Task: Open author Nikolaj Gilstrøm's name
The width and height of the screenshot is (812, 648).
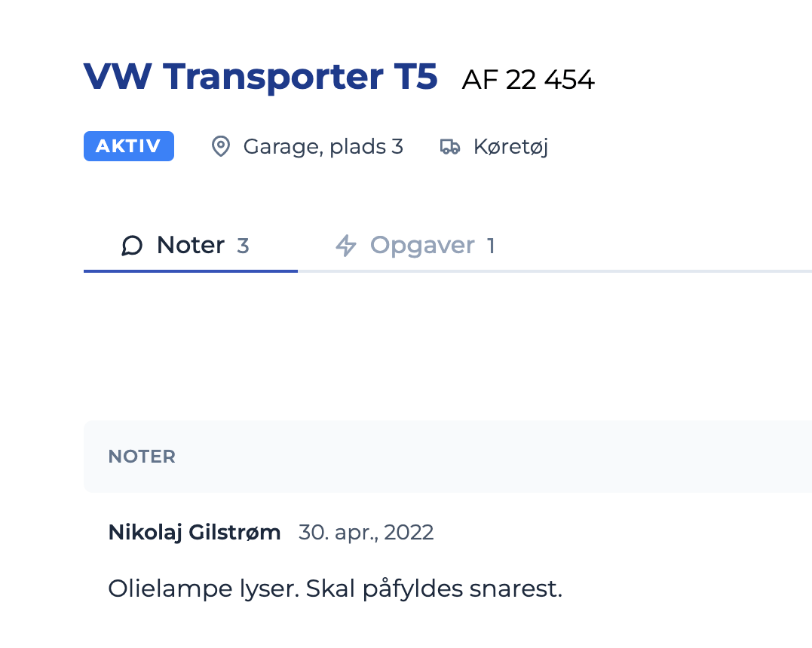Action: point(195,533)
